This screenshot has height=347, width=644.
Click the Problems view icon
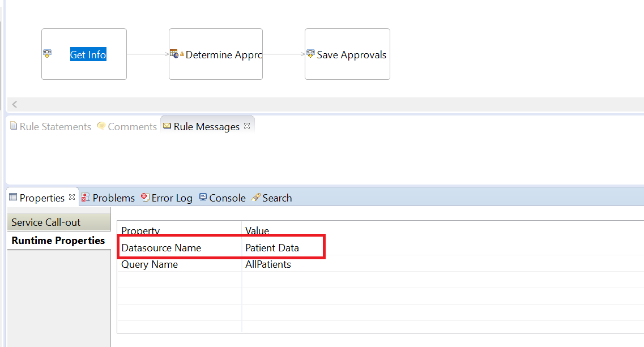click(86, 198)
